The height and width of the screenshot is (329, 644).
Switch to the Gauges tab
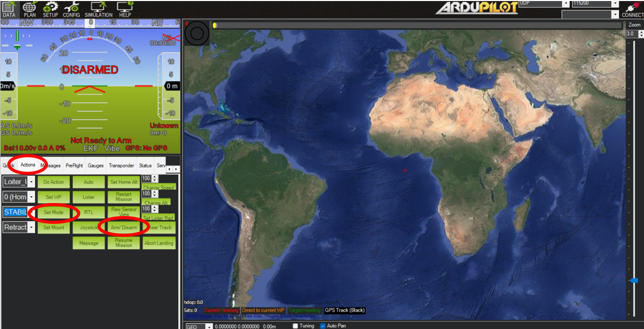pos(95,166)
